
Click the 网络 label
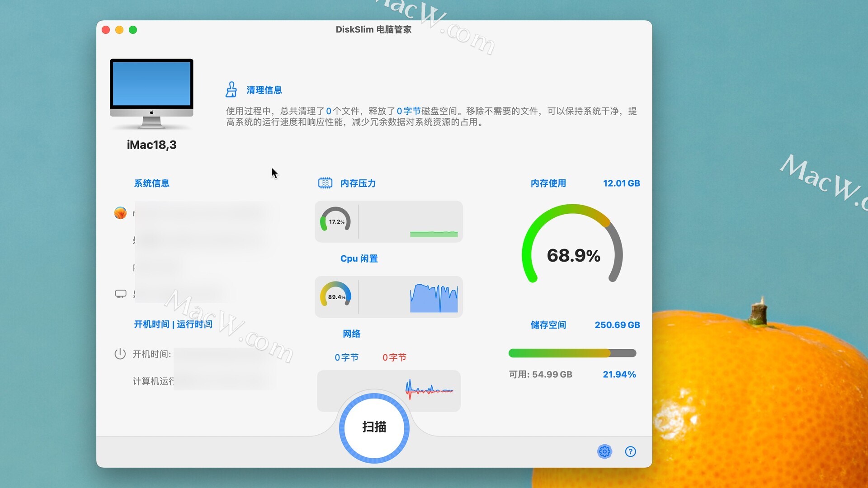point(351,333)
